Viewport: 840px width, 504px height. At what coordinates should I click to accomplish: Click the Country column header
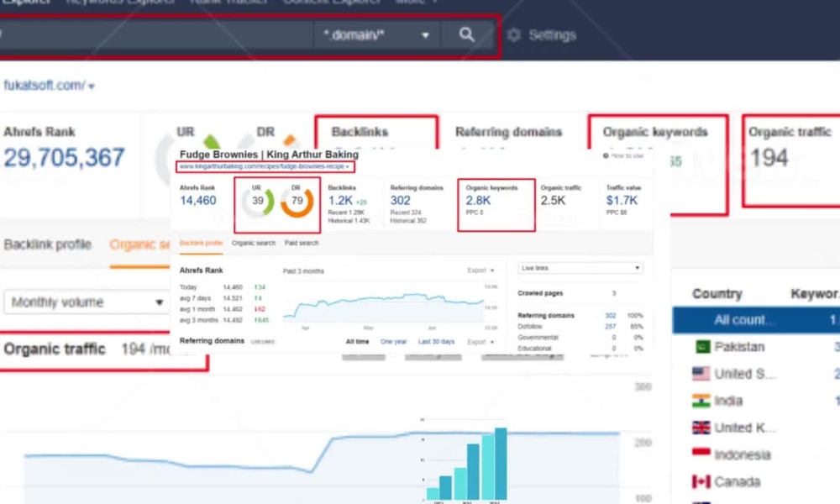click(x=717, y=293)
